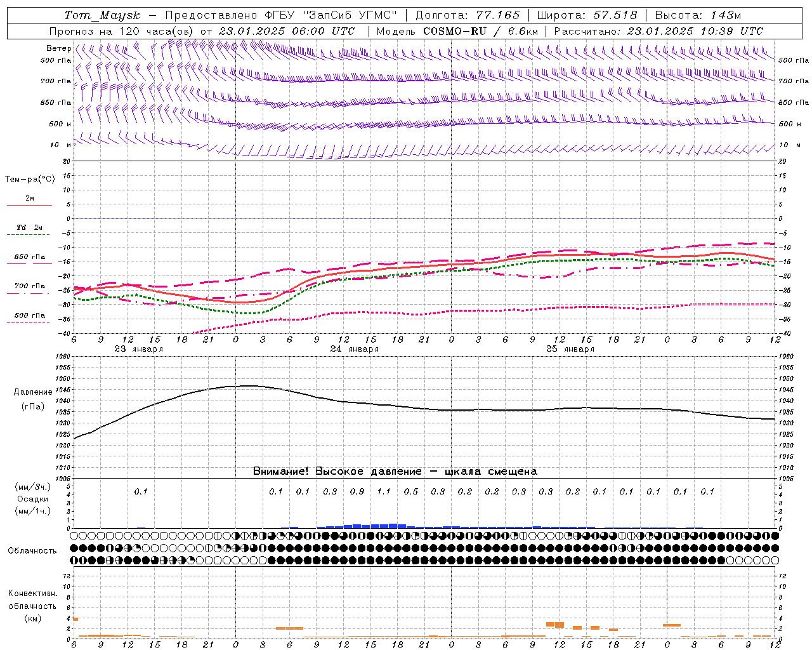Viewport: 812px width, 650px height.
Task: Click the Давление panel label
Action: (32, 392)
